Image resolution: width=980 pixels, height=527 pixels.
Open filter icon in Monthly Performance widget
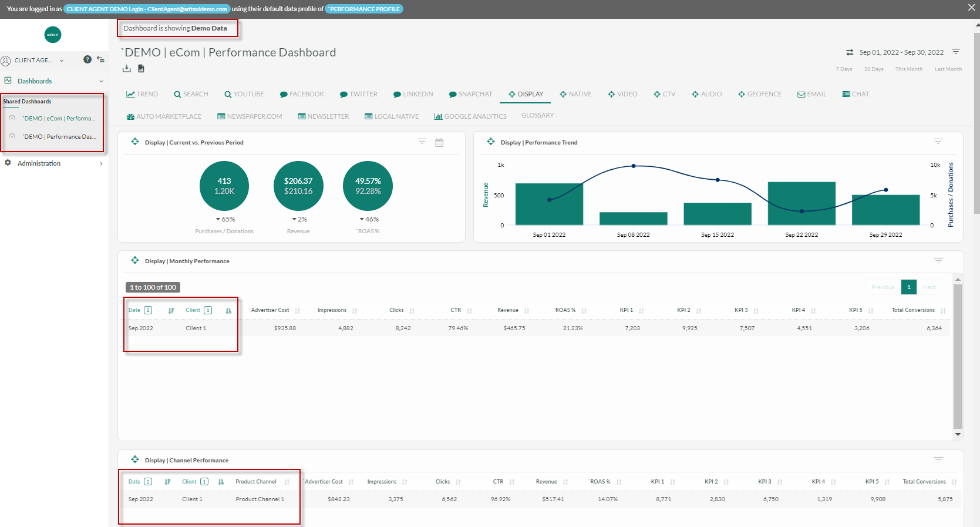938,260
